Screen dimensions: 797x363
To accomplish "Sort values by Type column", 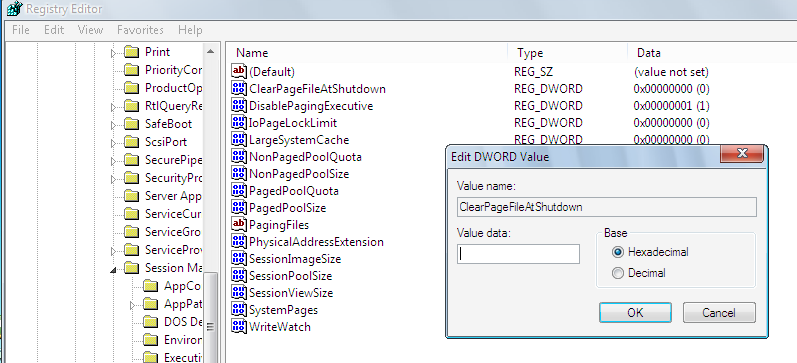I will point(567,53).
